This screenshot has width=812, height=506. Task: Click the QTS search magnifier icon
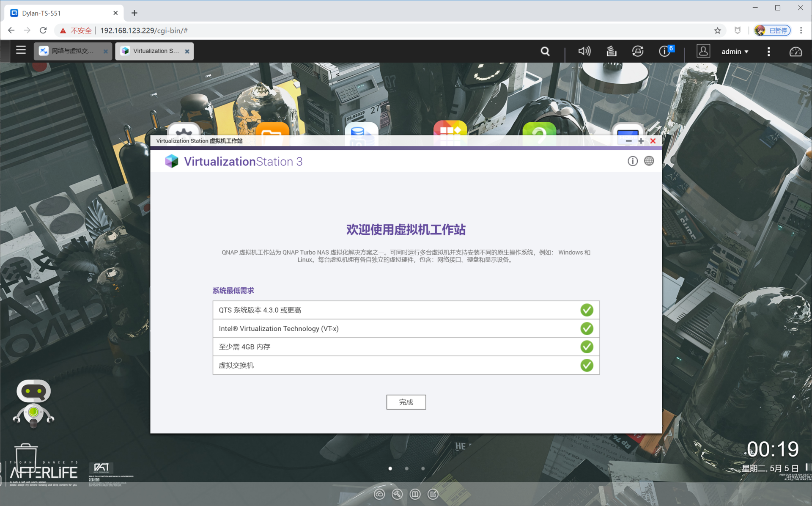click(x=545, y=51)
